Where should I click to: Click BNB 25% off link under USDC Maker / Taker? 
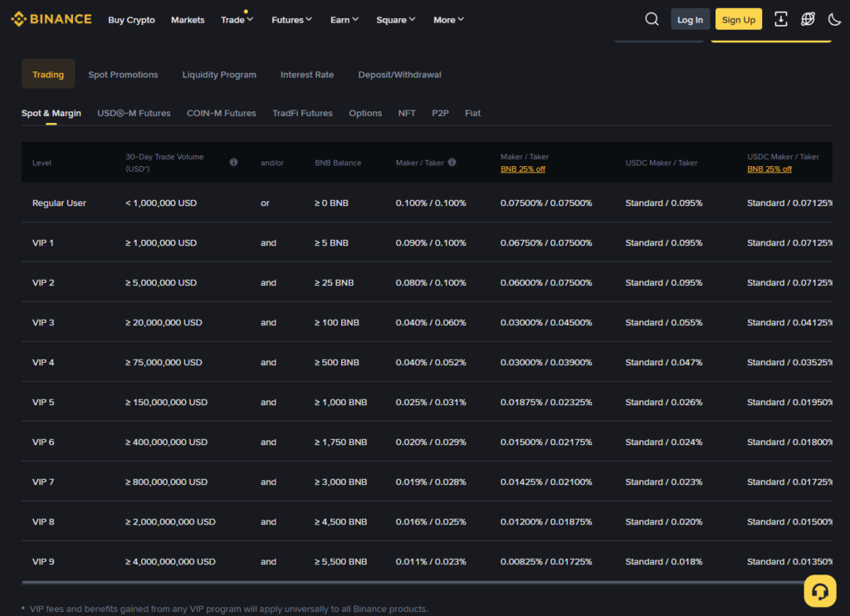click(x=769, y=169)
